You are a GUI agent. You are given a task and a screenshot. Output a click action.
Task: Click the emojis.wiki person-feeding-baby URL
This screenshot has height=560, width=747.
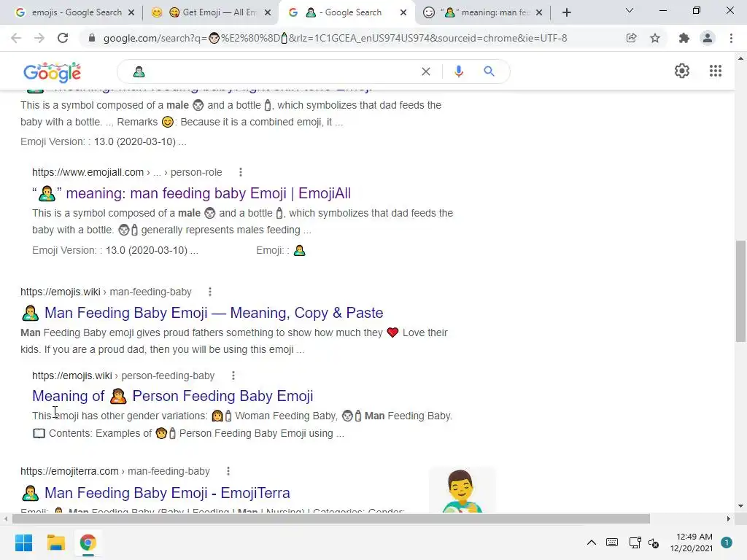[x=123, y=376]
